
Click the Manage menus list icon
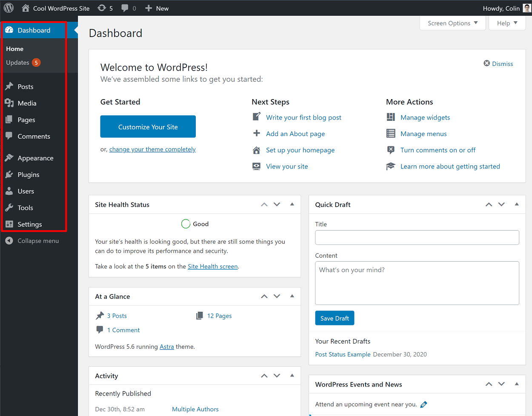click(391, 134)
